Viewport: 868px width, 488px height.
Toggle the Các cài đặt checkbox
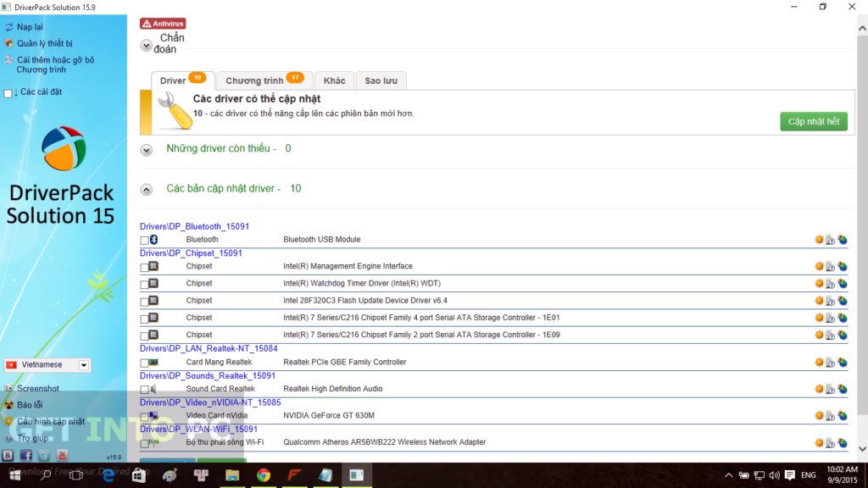[8, 93]
